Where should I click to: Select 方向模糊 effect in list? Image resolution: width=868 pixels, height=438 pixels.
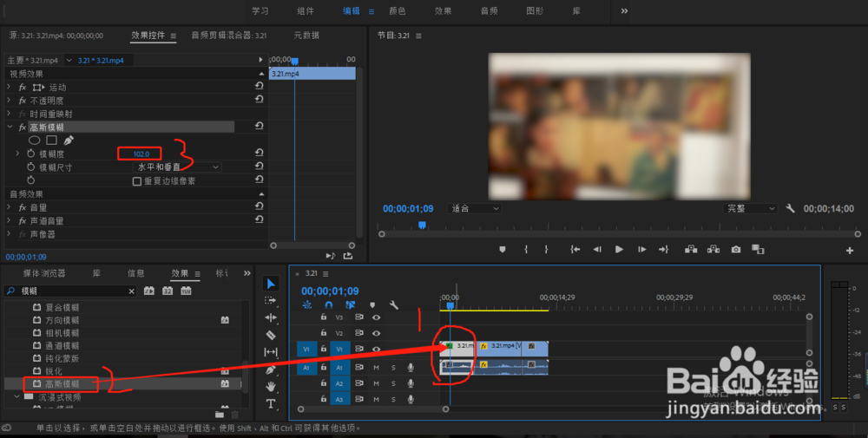pos(62,320)
